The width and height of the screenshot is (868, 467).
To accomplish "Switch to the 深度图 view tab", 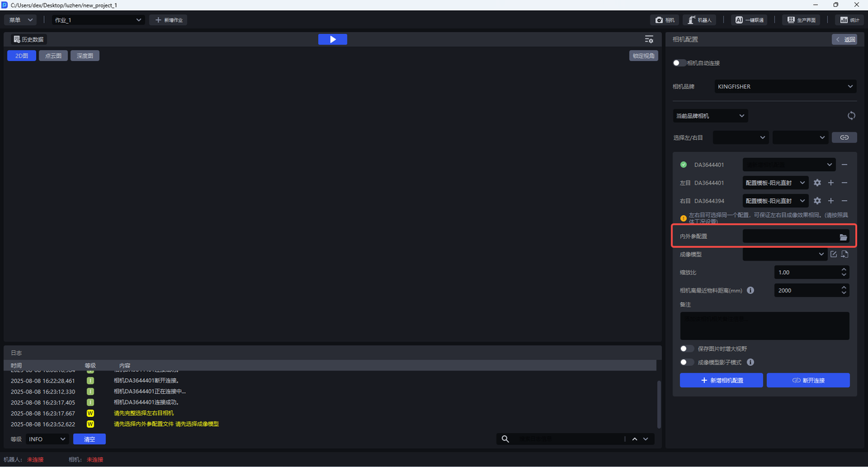I will [x=85, y=56].
